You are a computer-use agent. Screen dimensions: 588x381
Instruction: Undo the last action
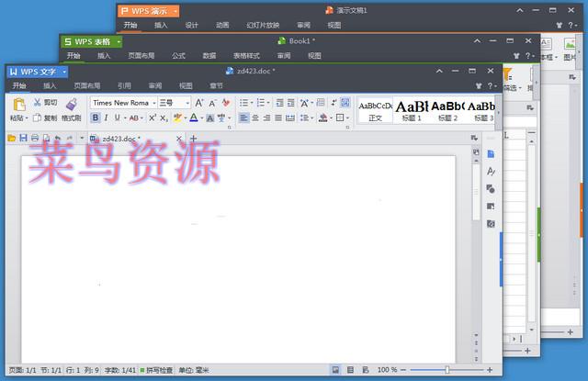(58, 139)
